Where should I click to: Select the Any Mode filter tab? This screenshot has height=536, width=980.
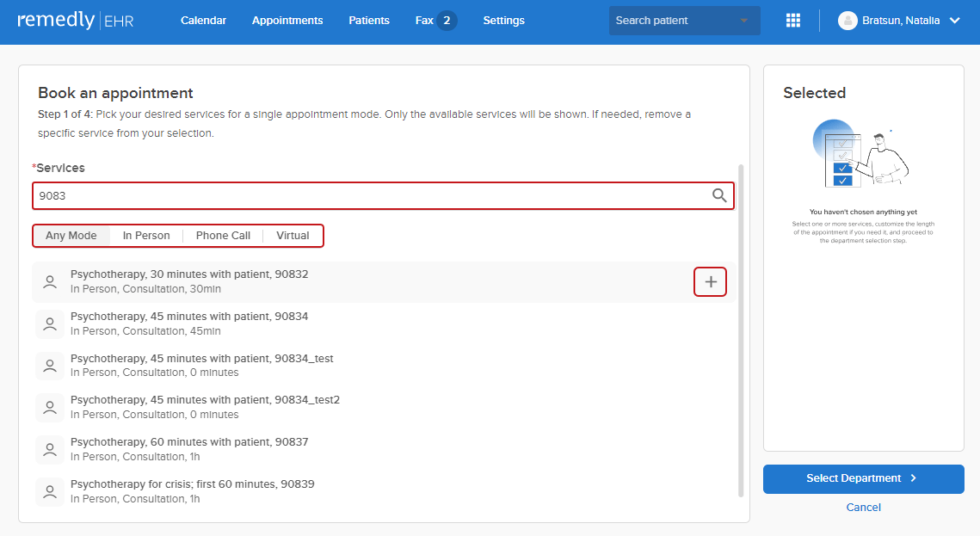point(71,235)
